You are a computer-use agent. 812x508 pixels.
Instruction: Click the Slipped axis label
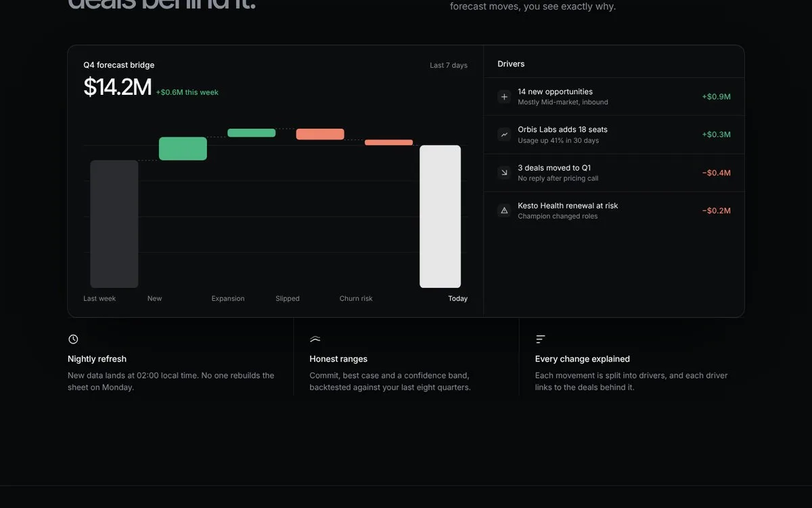pos(288,299)
